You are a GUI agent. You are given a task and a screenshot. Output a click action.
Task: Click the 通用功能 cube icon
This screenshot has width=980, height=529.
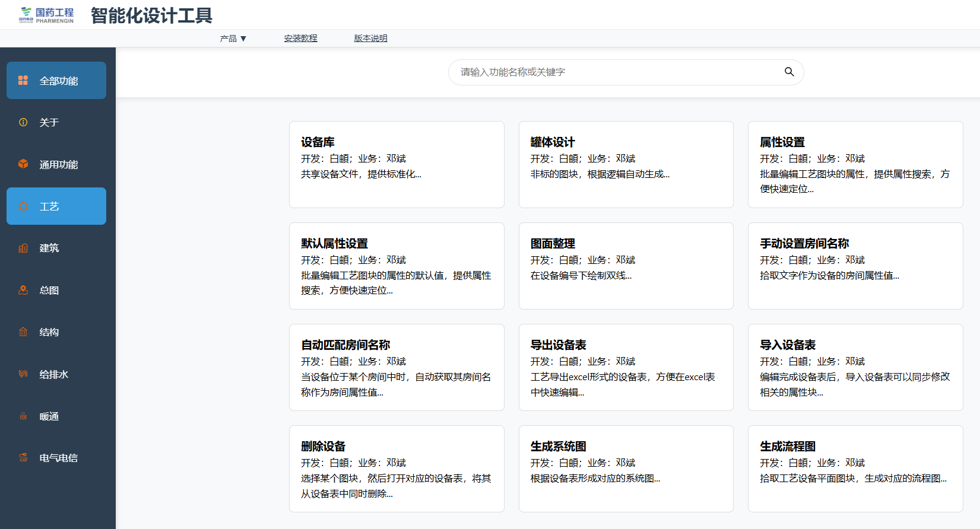click(x=23, y=164)
